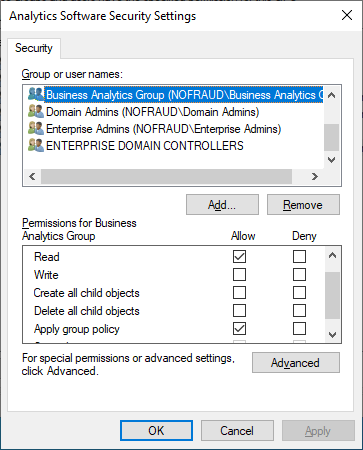Click group list horizontal scrollbar thumb
This screenshot has height=450, width=363.
167,176
